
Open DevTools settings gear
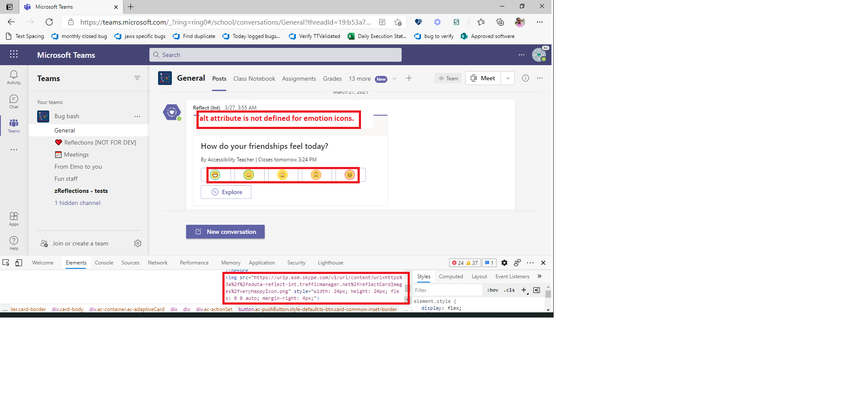(504, 262)
